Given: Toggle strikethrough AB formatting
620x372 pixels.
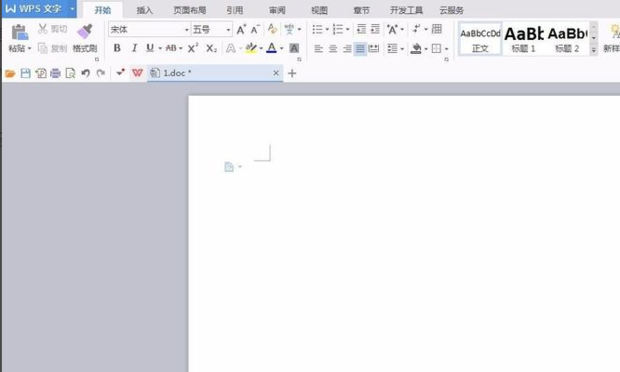Looking at the screenshot, I should 171,48.
